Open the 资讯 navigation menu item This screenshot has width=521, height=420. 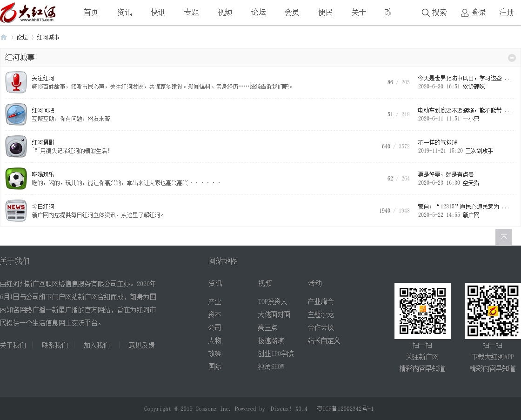coord(124,13)
